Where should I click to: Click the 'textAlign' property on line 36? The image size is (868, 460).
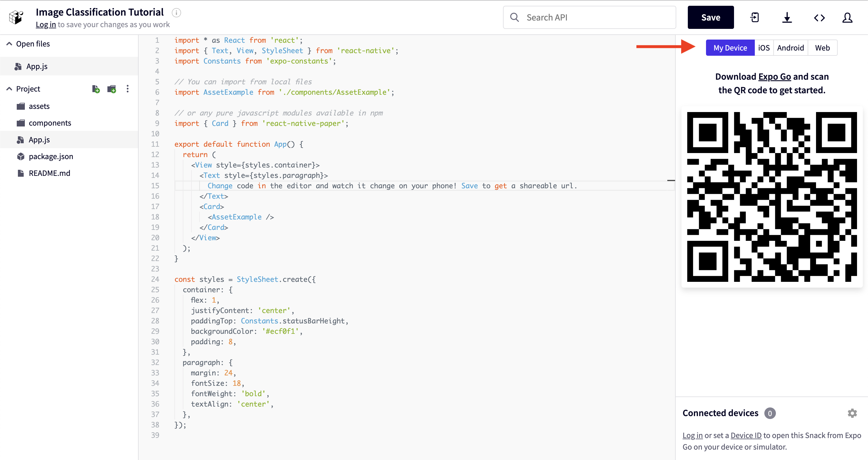pyautogui.click(x=210, y=404)
